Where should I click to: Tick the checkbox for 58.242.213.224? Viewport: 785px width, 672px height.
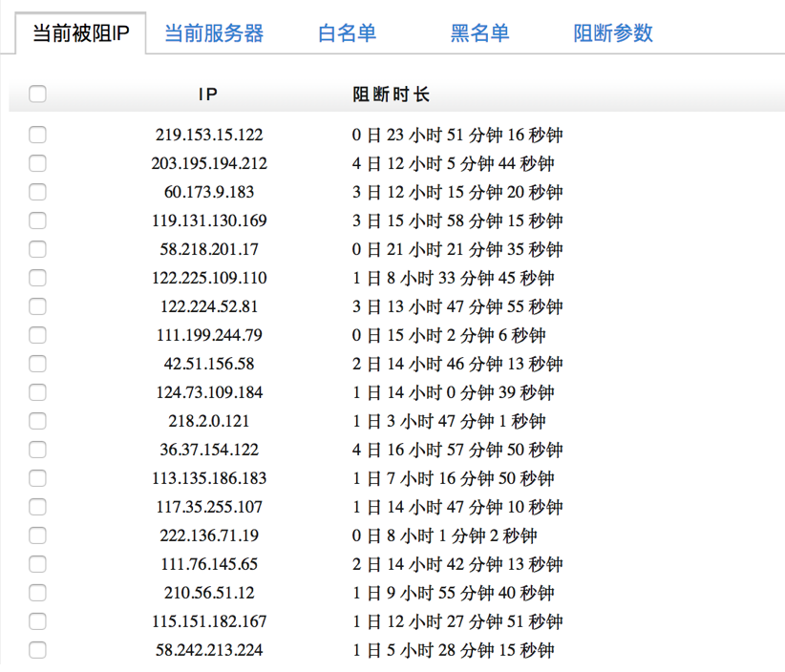[37, 650]
